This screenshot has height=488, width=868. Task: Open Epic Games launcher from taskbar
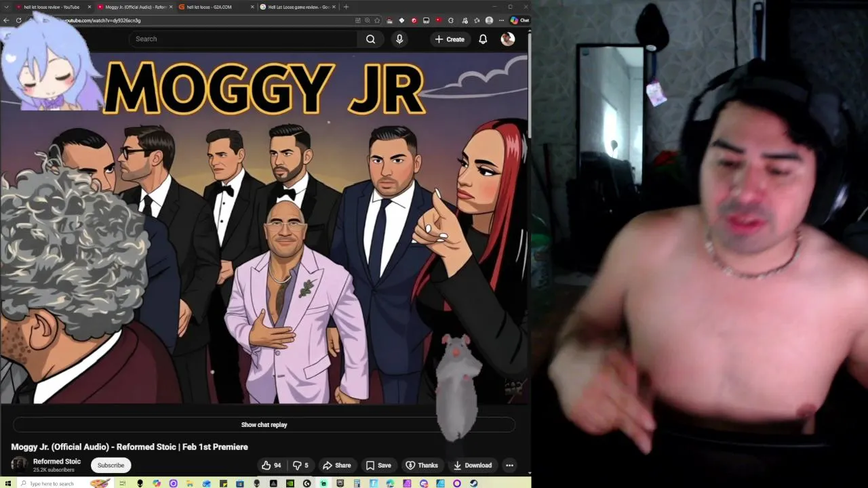(340, 483)
